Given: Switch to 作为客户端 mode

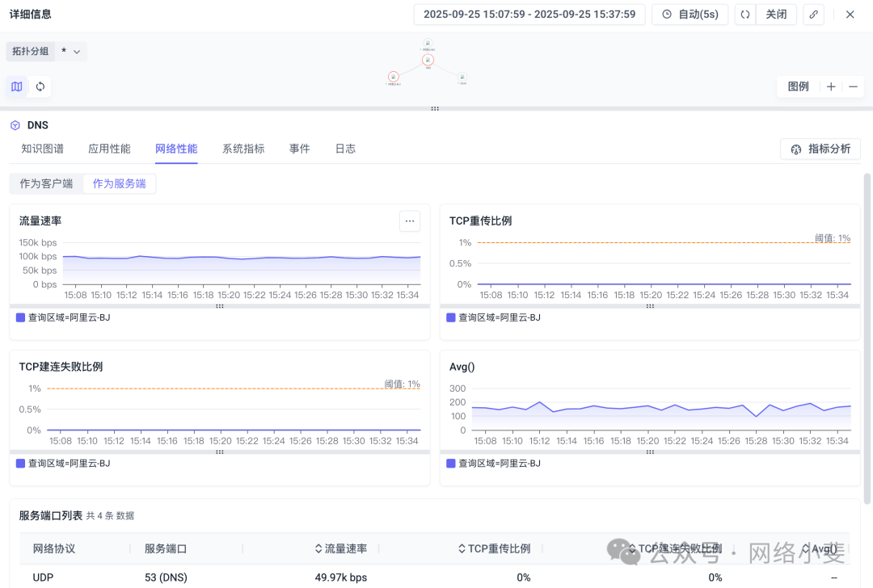Looking at the screenshot, I should coord(46,183).
